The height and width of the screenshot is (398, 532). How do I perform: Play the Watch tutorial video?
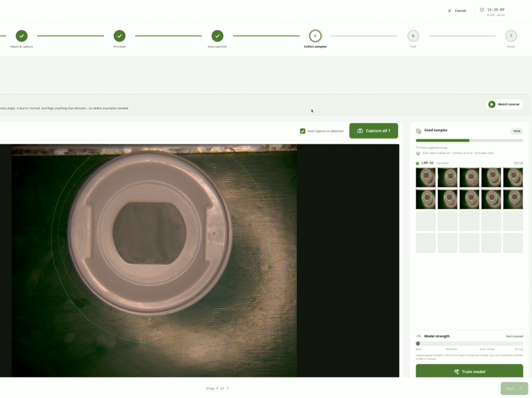tap(504, 104)
